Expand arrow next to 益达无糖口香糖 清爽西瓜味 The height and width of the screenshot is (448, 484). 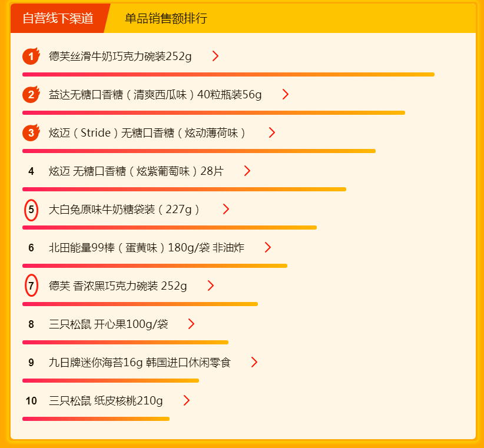pyautogui.click(x=286, y=94)
